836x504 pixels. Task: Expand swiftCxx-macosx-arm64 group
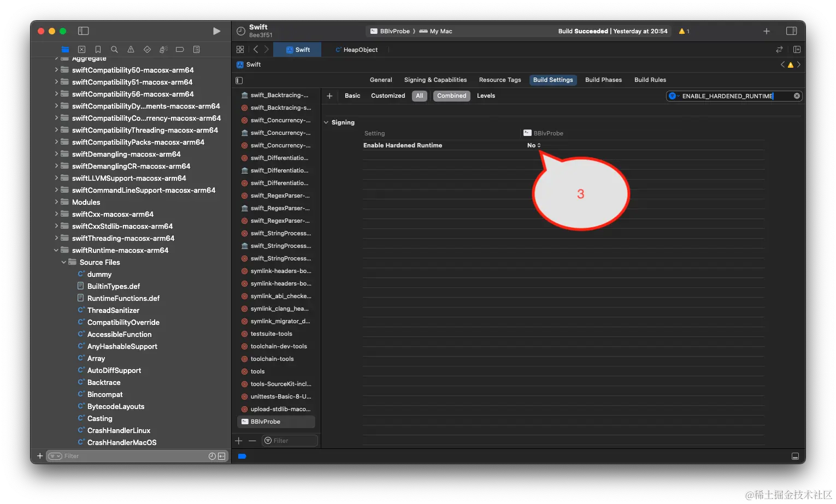coord(56,214)
